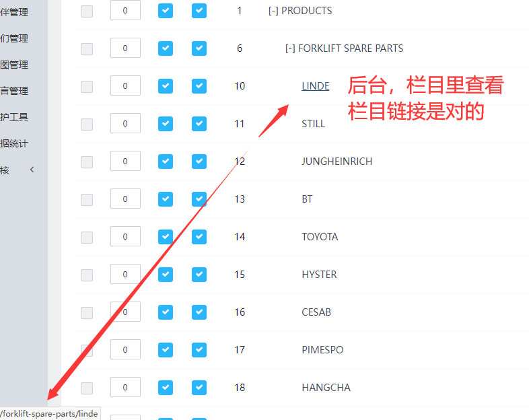This screenshot has width=529, height=420.
Task: Open the 护工具 sidebar menu
Action: tap(14, 117)
